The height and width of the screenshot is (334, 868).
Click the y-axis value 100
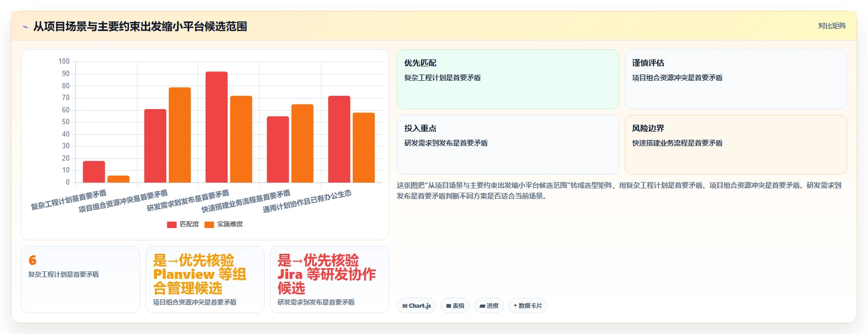click(64, 62)
